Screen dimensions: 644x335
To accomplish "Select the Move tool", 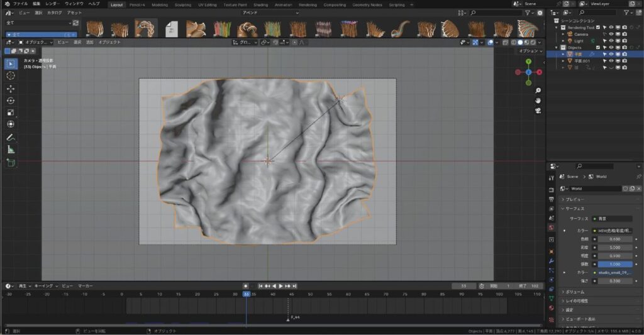I will click(11, 89).
